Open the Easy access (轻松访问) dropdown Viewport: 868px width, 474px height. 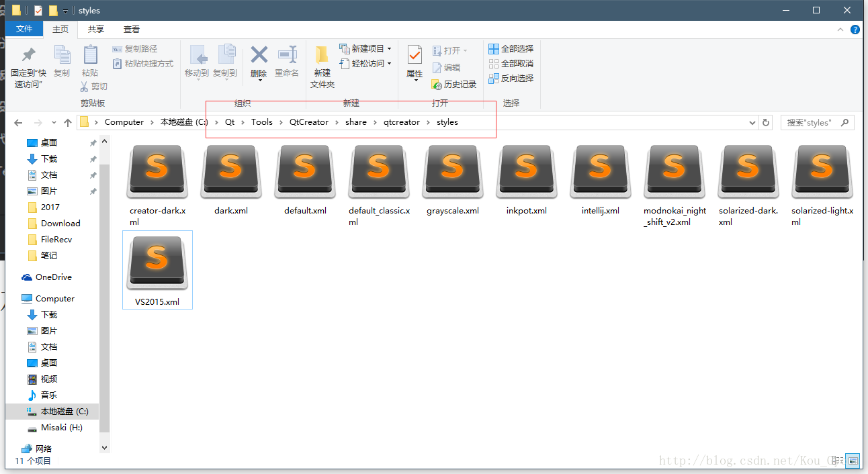click(365, 64)
